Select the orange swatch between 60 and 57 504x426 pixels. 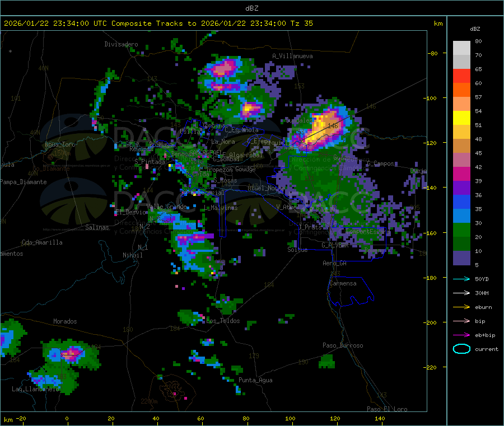[461, 90]
